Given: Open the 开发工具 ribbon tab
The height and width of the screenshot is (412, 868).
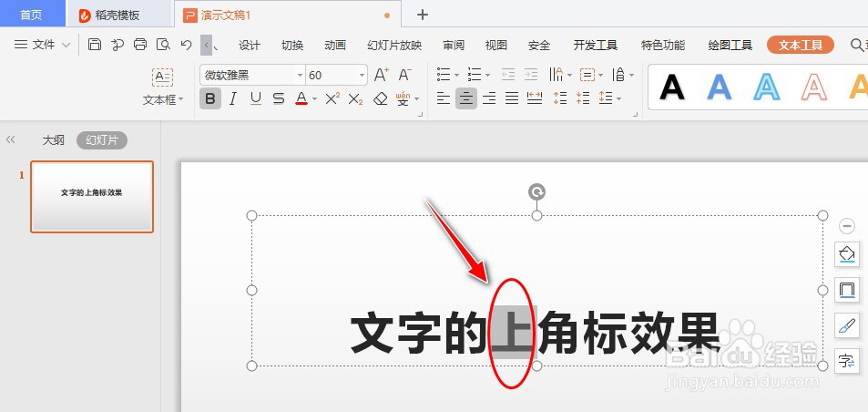Looking at the screenshot, I should pos(596,46).
